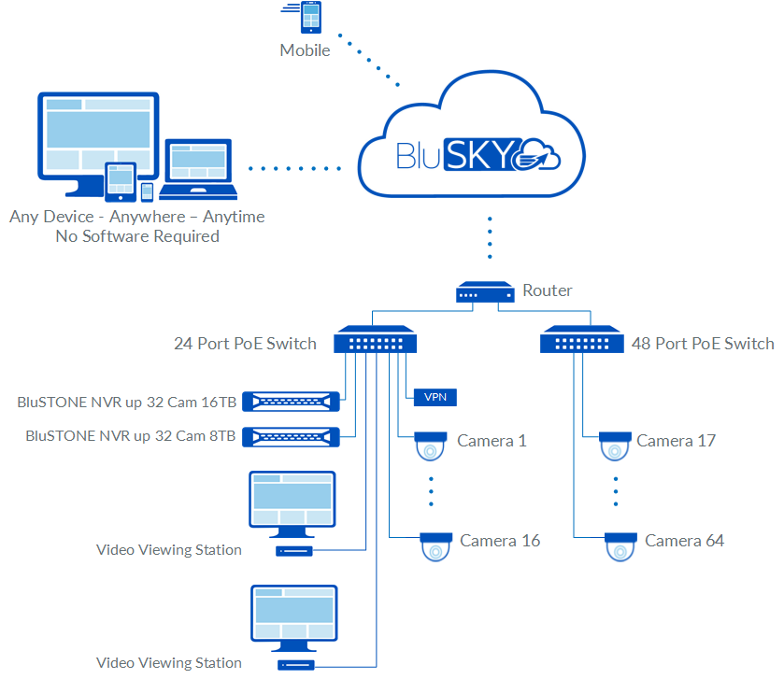Select the laptop icon beside the desktop
The height and width of the screenshot is (679, 784).
tap(197, 170)
